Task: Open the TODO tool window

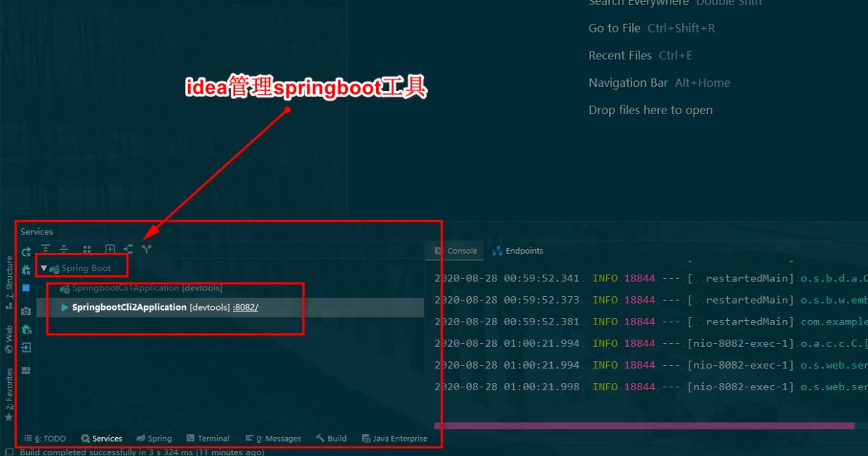Action: tap(45, 438)
